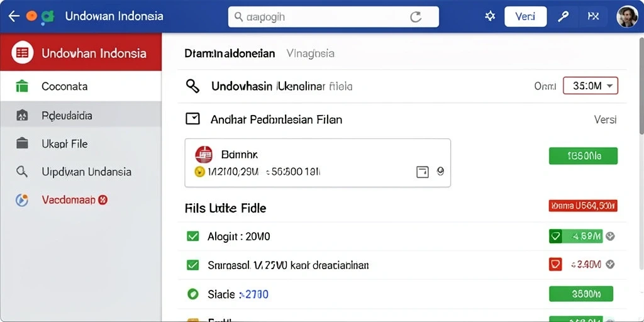Click the 4.69M green progress bar
Screen dimensions: 644x322
coord(576,236)
